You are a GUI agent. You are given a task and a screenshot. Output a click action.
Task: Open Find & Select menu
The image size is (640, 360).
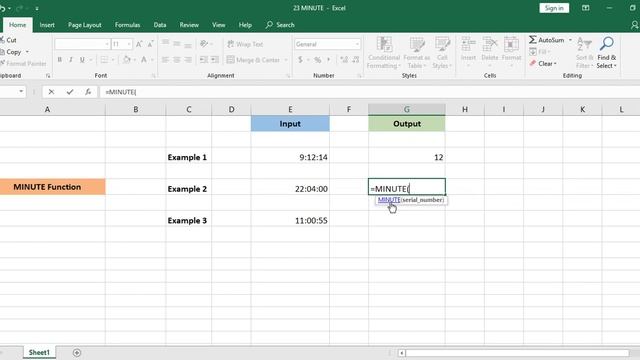click(x=607, y=52)
